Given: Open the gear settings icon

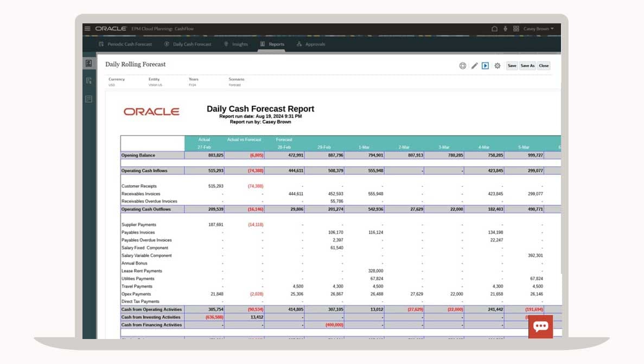Looking at the screenshot, I should pos(497,66).
